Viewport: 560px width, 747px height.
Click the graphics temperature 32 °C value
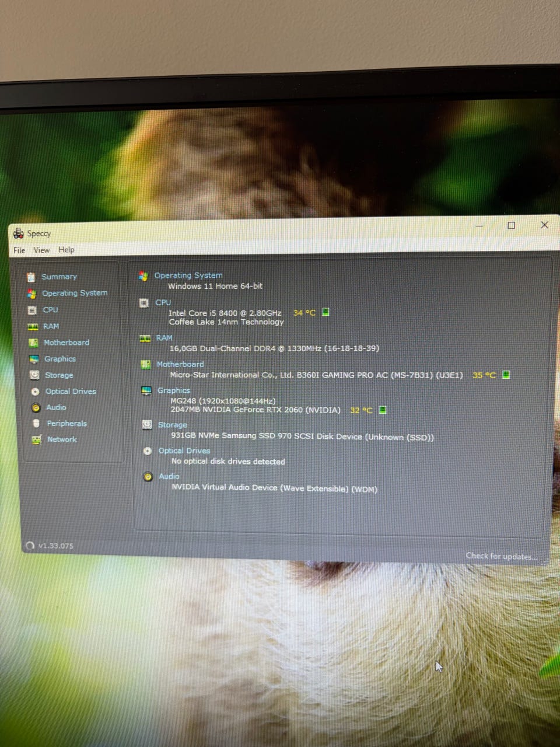361,410
